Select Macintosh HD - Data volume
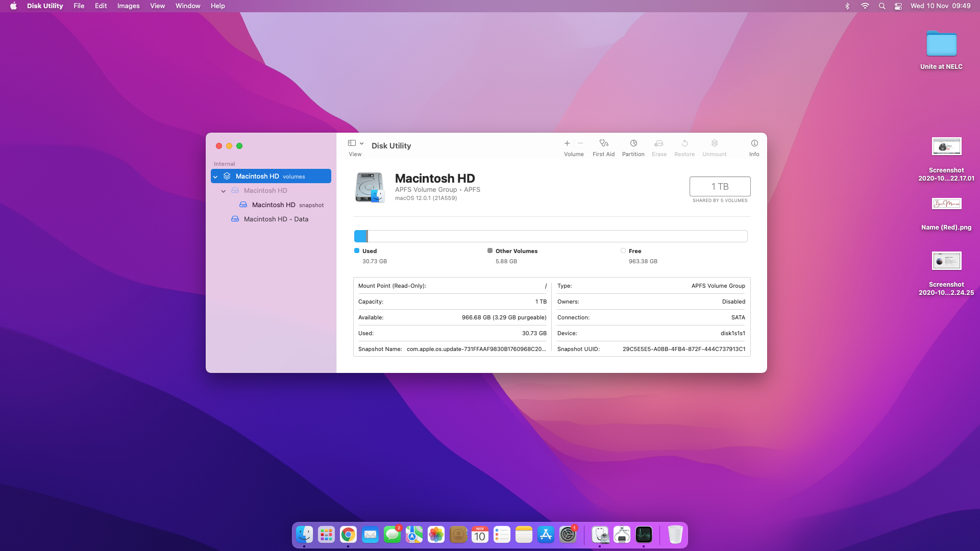The image size is (980, 551). point(276,219)
